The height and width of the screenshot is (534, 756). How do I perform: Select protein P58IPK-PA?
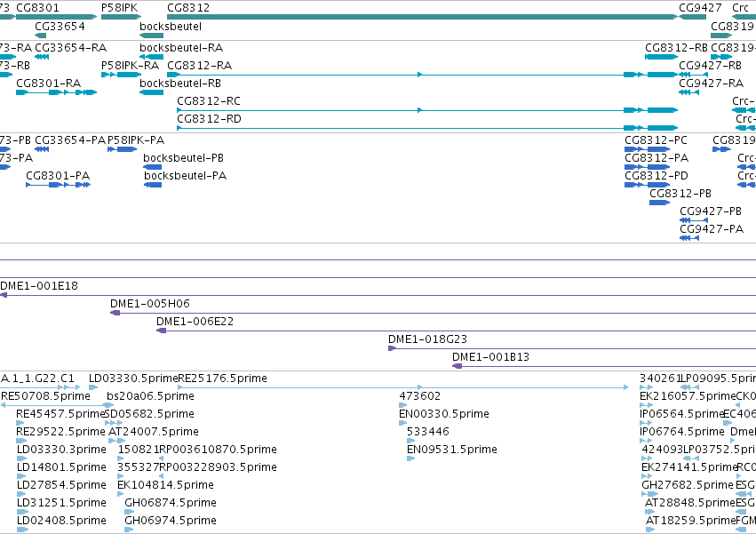(122, 149)
